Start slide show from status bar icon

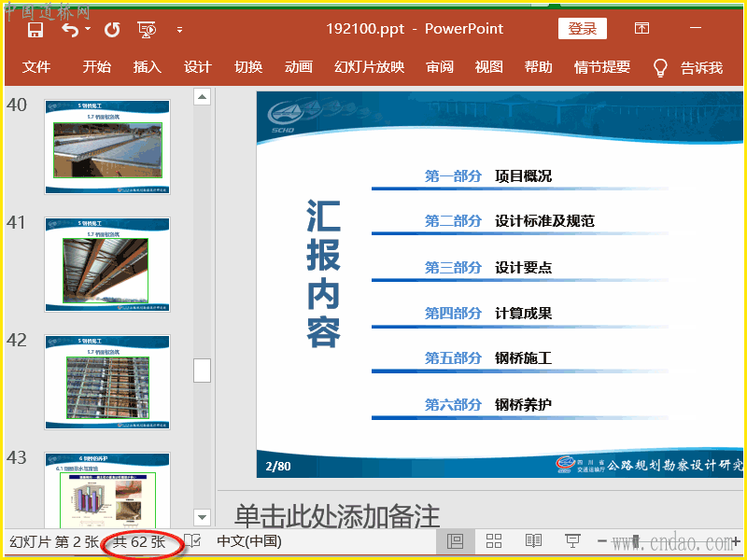click(572, 541)
